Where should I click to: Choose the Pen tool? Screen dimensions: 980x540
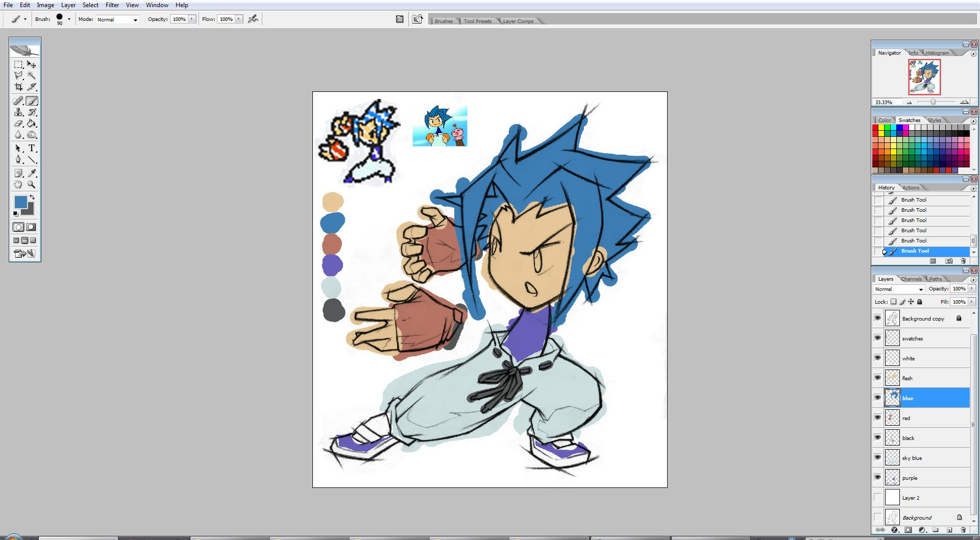[x=18, y=159]
